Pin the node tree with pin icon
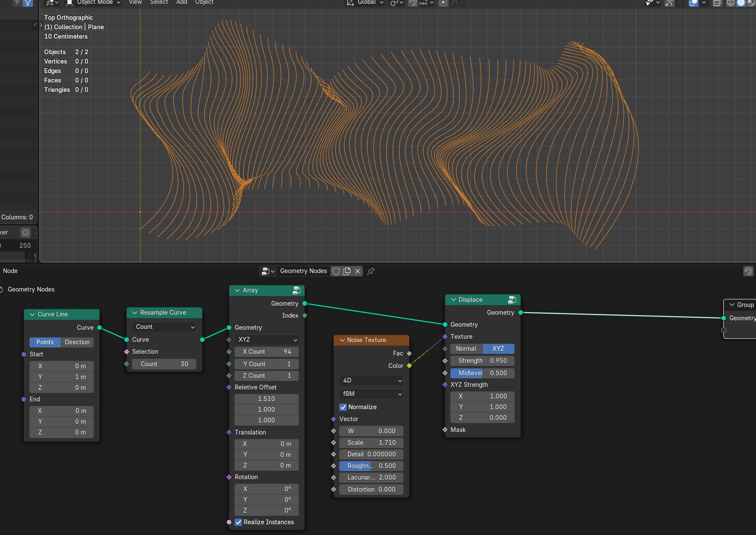756x535 pixels. 371,271
